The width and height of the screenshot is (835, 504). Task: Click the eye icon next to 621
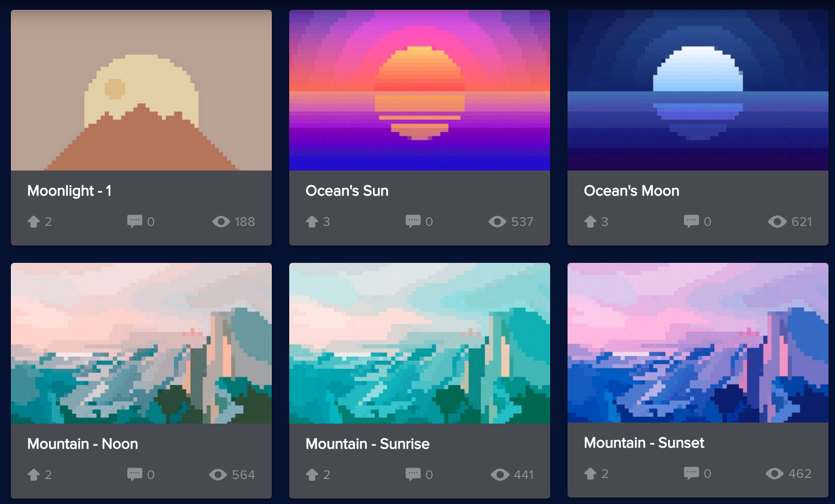[777, 222]
